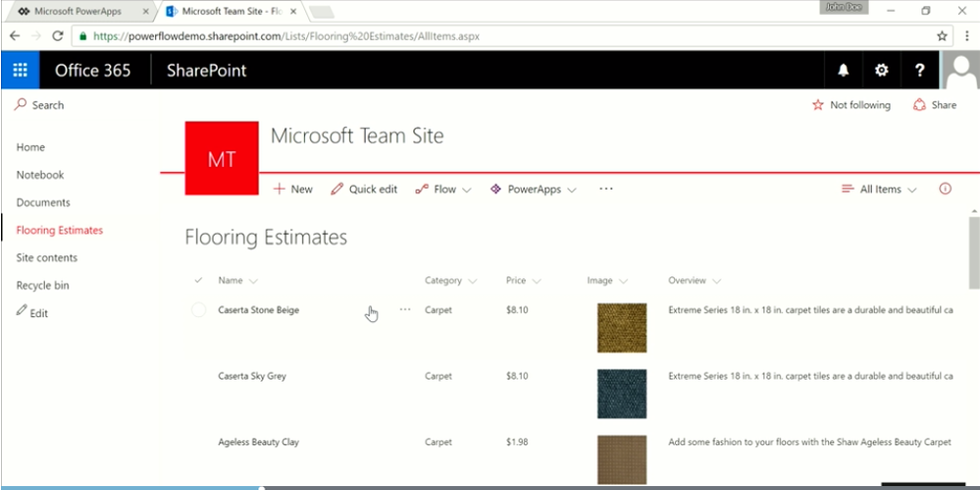
Task: Open the information details pane icon
Action: coord(945,189)
